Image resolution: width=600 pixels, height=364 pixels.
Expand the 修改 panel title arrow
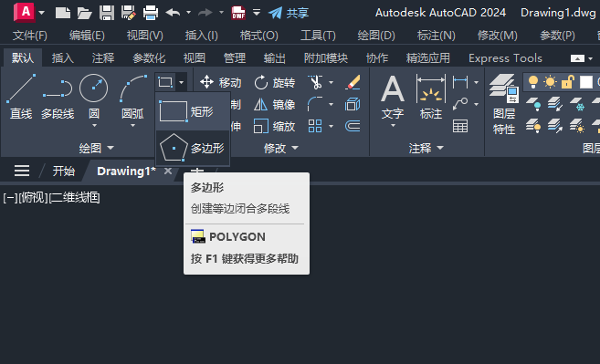click(295, 148)
